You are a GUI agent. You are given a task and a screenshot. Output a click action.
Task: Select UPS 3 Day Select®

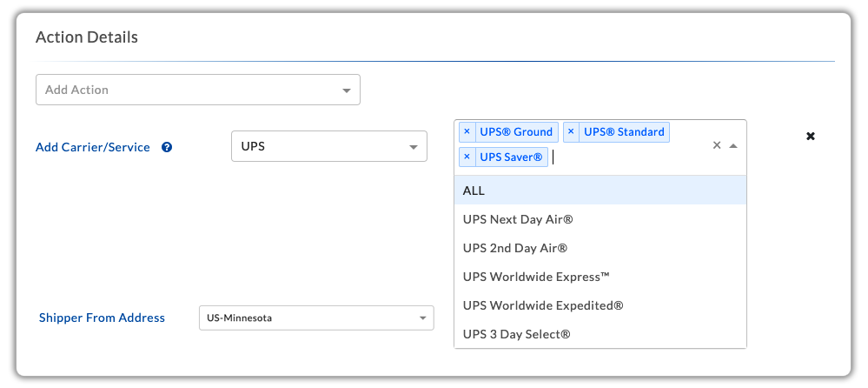600,334
